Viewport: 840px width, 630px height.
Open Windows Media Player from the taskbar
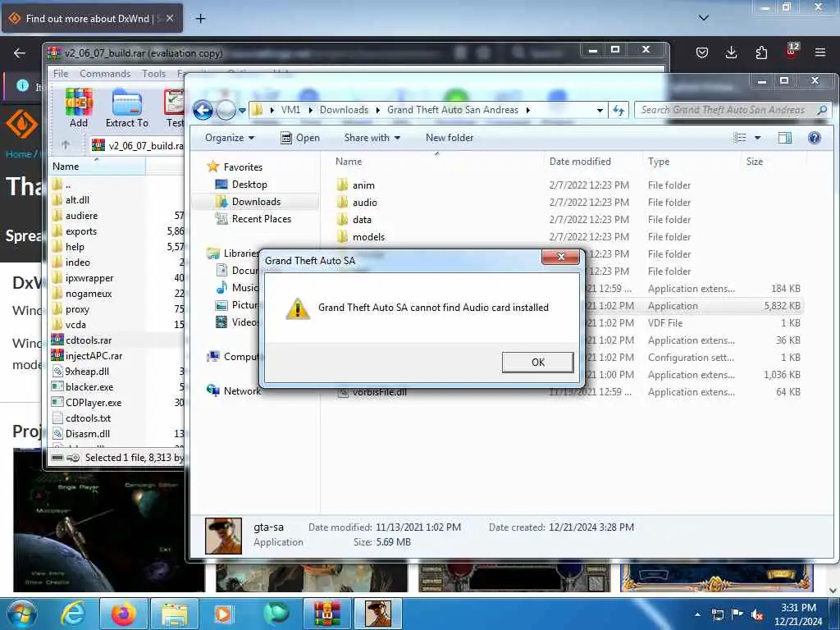click(223, 614)
